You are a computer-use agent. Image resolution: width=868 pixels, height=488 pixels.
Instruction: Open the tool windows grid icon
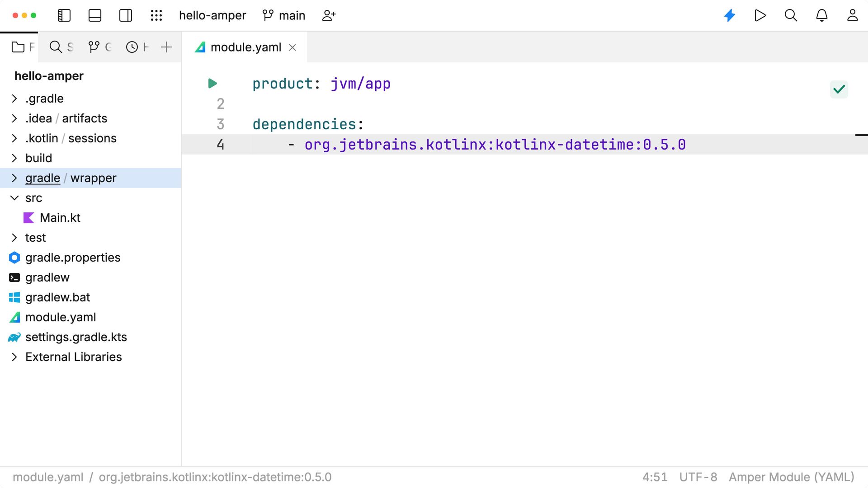pyautogui.click(x=156, y=15)
